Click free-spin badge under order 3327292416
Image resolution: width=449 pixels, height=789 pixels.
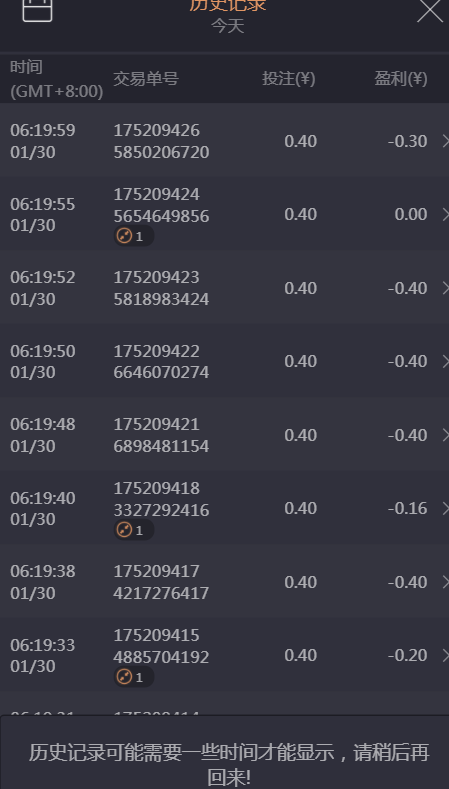tap(133, 530)
